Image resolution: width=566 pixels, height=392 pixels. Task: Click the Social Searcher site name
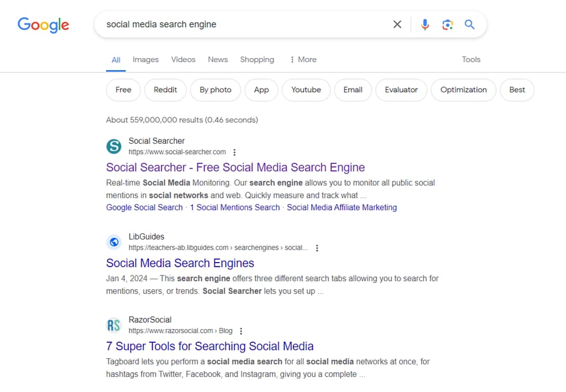point(156,141)
